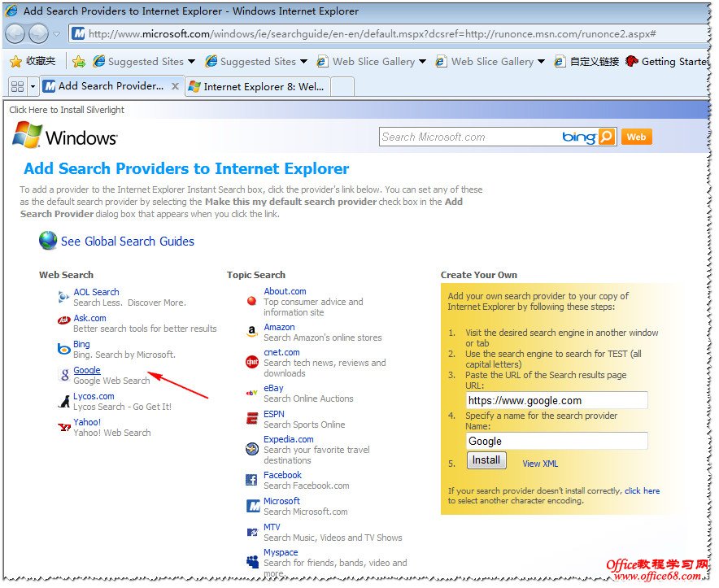Viewport: 719px width, 588px height.
Task: Click the ESPN red E icon
Action: [252, 418]
